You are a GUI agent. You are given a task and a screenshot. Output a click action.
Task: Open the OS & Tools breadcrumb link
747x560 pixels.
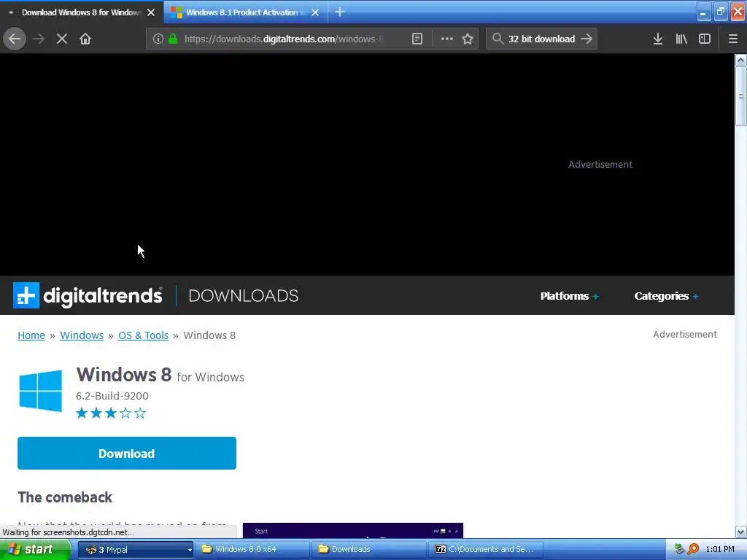(x=144, y=335)
